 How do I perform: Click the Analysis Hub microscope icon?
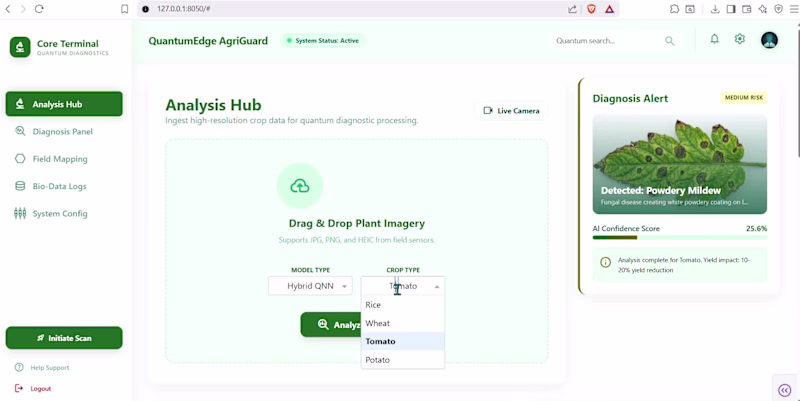pos(20,104)
